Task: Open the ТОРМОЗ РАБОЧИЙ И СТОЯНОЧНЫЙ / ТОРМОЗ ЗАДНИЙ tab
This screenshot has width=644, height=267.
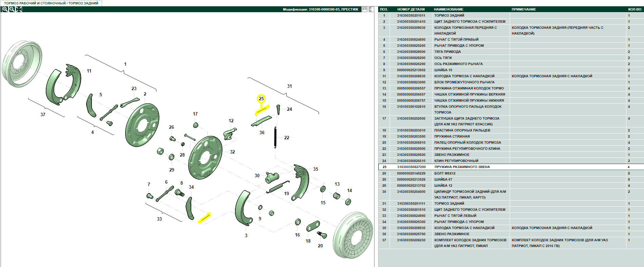Action: [51, 3]
